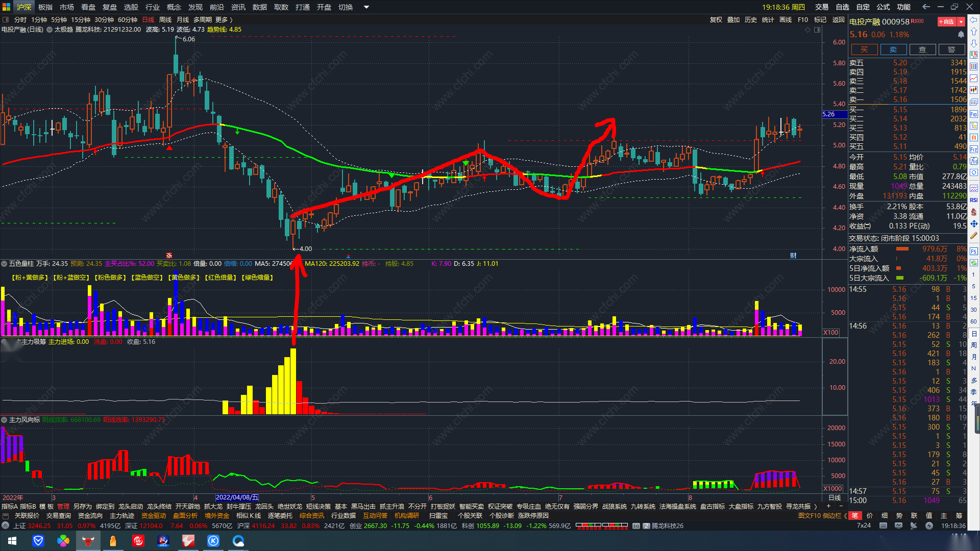
Task: Click the price alert bell icon
Action: click(961, 35)
